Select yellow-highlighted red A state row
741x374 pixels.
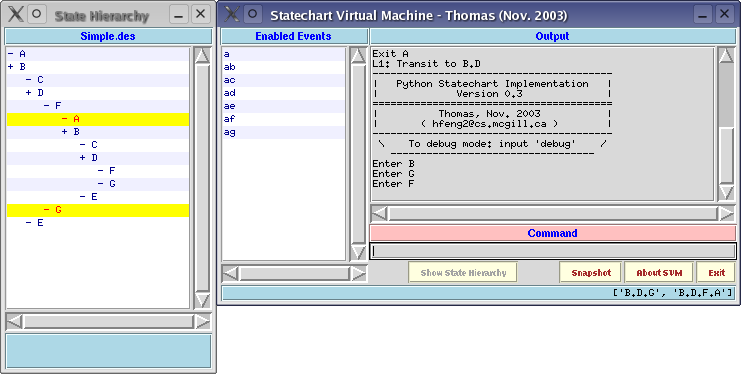[x=98, y=119]
